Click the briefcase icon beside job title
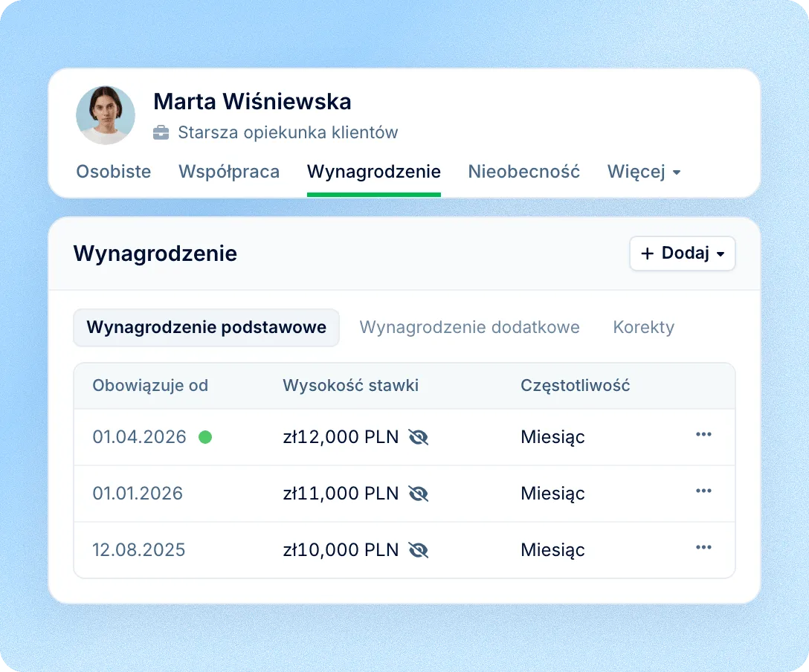Viewport: 809px width, 672px height. coord(161,132)
